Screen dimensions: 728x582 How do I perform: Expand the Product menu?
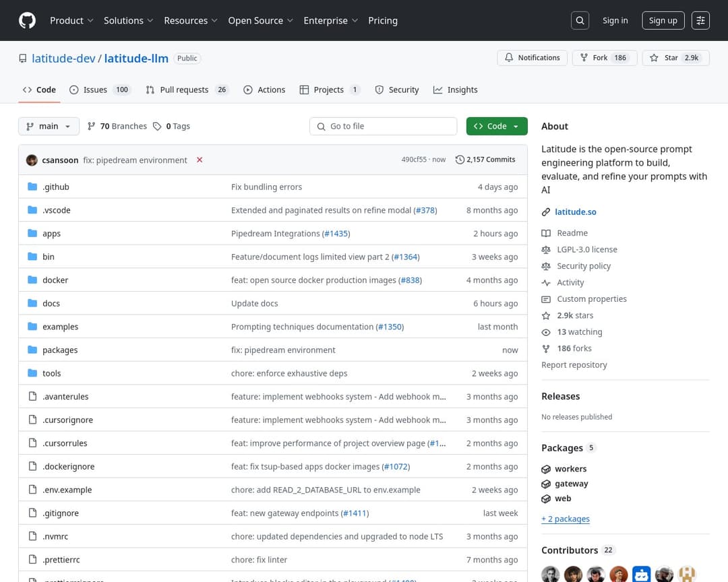click(x=71, y=20)
